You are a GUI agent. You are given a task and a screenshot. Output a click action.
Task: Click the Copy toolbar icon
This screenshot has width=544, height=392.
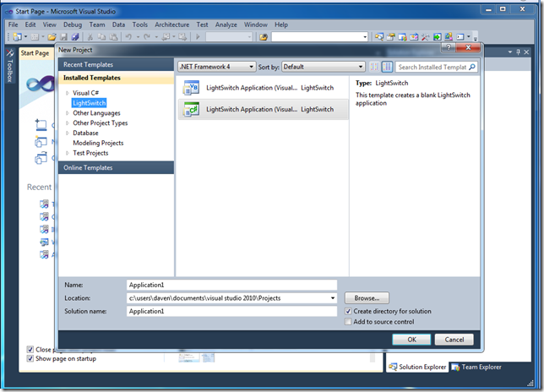tap(101, 37)
